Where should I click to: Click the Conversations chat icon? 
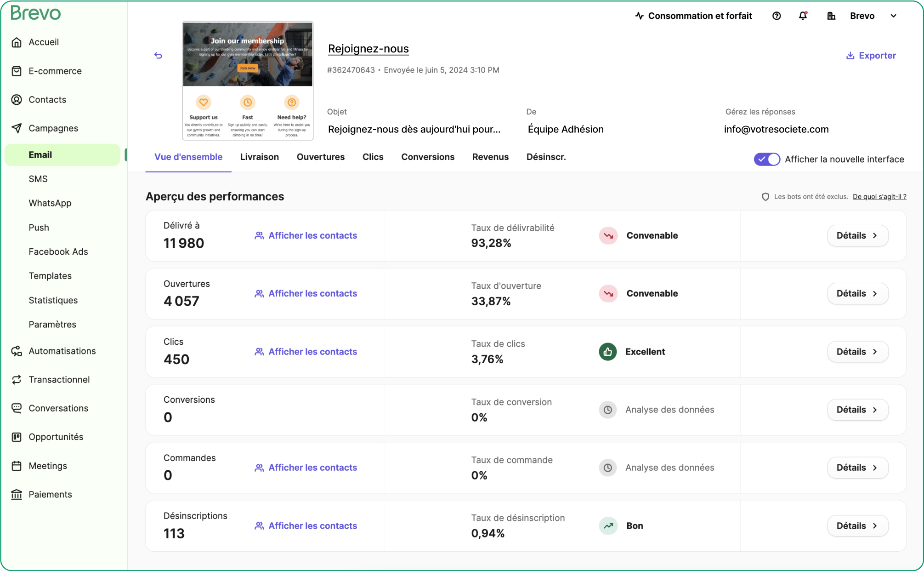17,408
